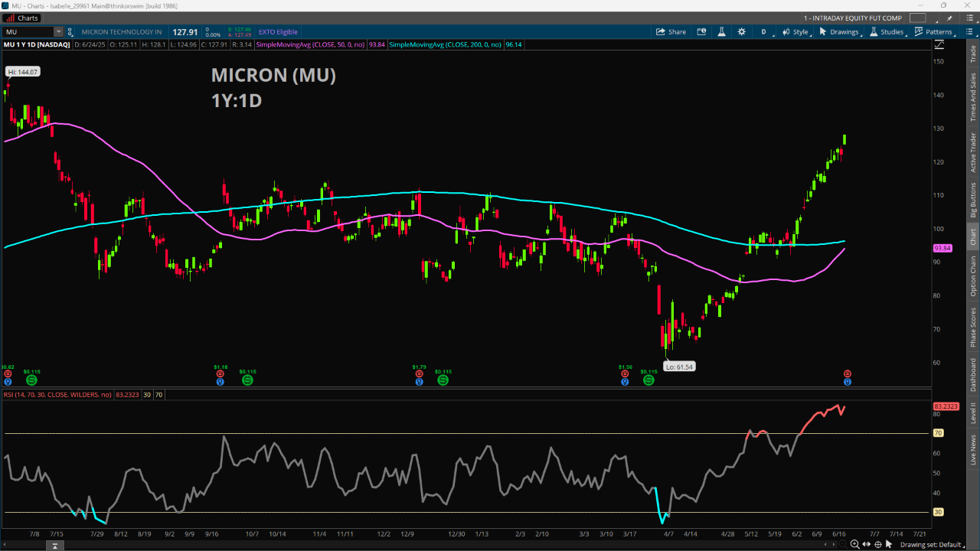Click the zoom in magnifier icon

[854, 544]
